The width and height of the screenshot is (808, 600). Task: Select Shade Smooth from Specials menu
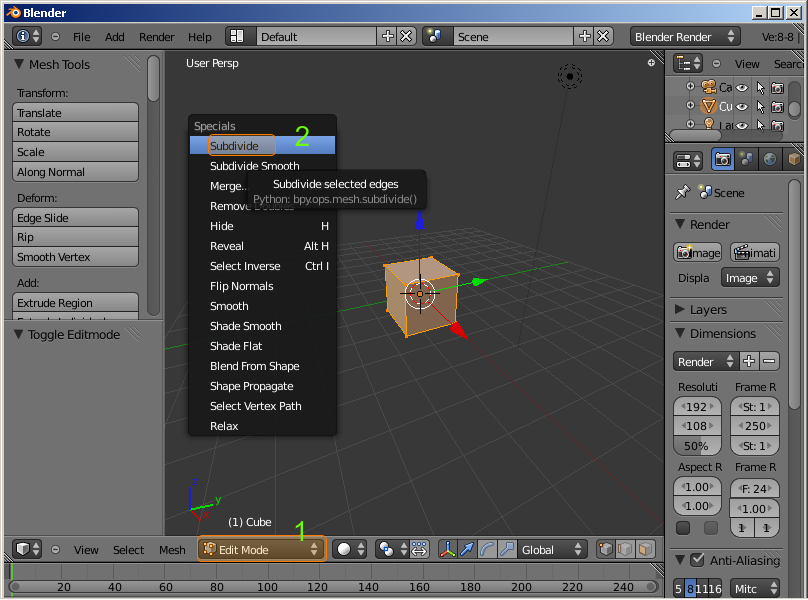262,326
